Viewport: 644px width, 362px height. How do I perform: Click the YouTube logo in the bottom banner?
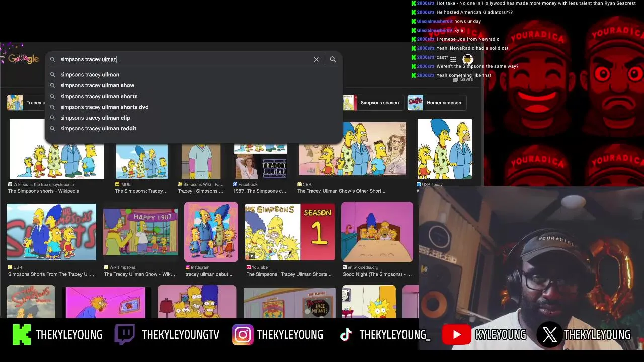pos(456,335)
